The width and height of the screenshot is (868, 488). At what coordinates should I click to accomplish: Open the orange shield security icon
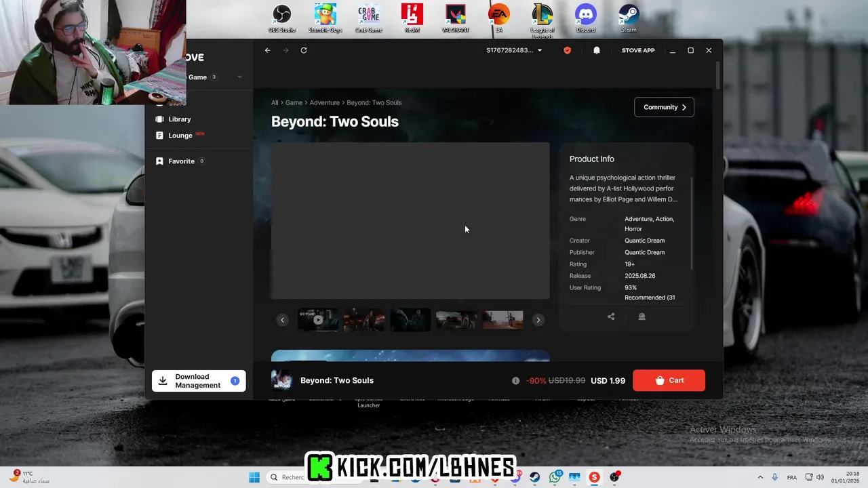568,50
